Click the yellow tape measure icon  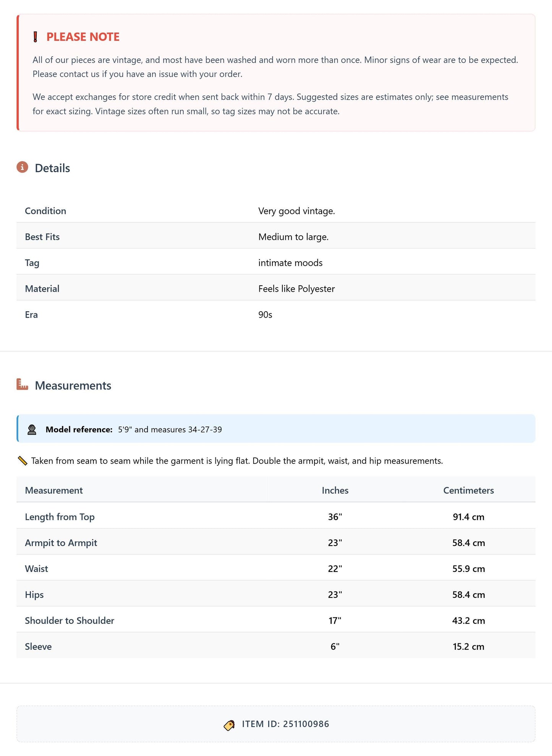click(x=23, y=461)
